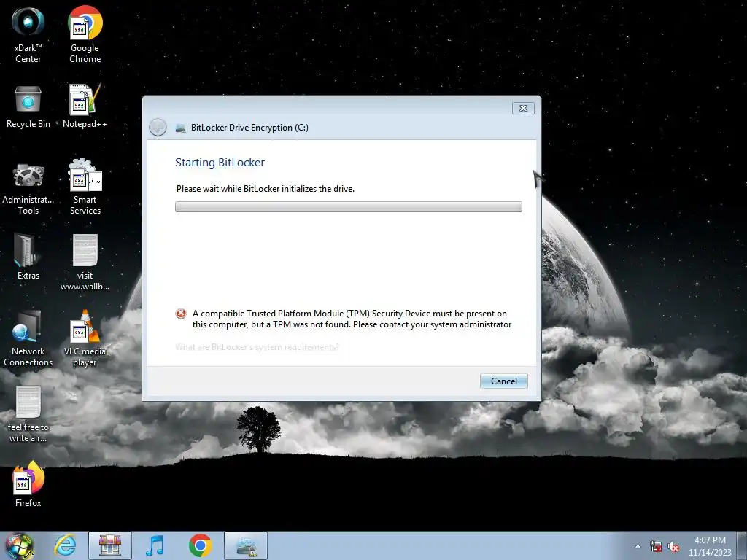
Task: Cancel the BitLocker wizard
Action: [x=503, y=381]
